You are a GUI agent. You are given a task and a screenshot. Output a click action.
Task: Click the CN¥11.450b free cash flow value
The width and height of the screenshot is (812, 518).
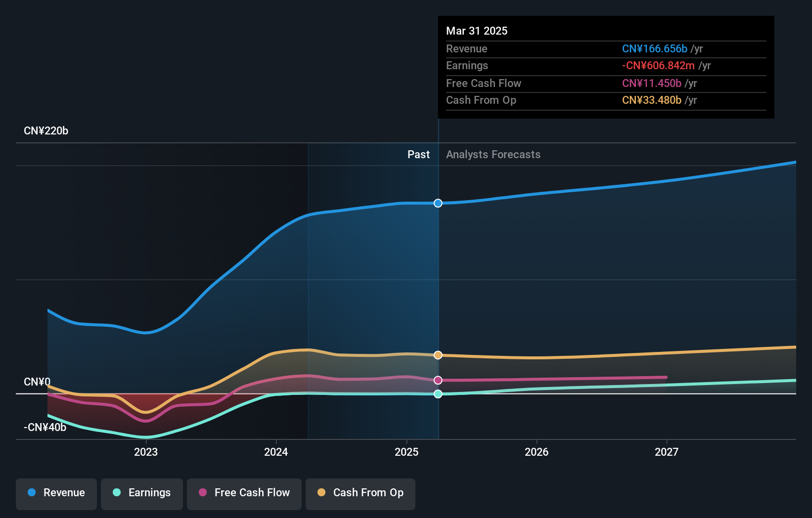point(652,84)
